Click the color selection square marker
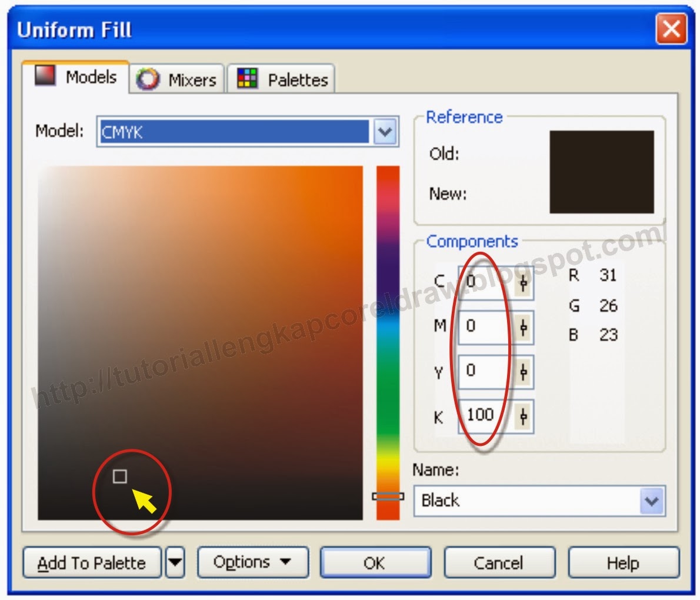 [x=121, y=478]
